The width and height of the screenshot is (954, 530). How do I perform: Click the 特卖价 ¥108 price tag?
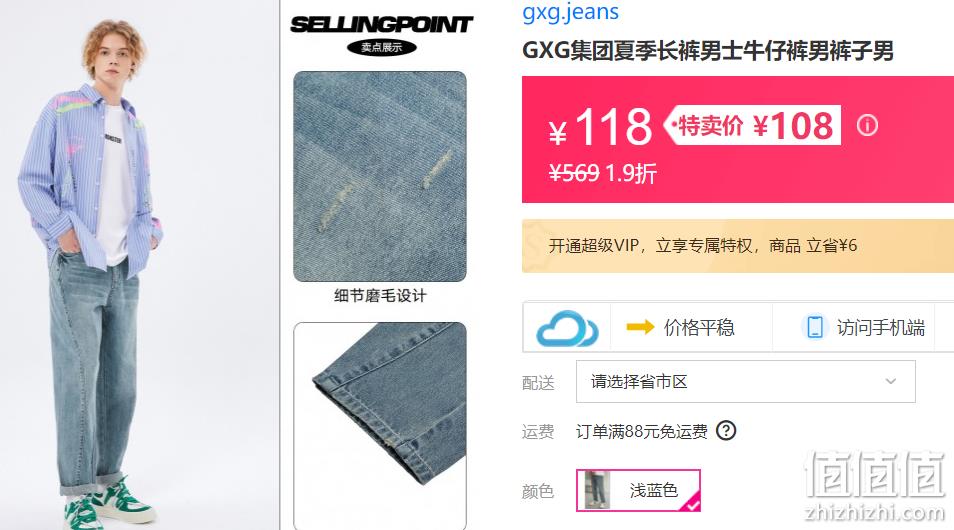753,125
